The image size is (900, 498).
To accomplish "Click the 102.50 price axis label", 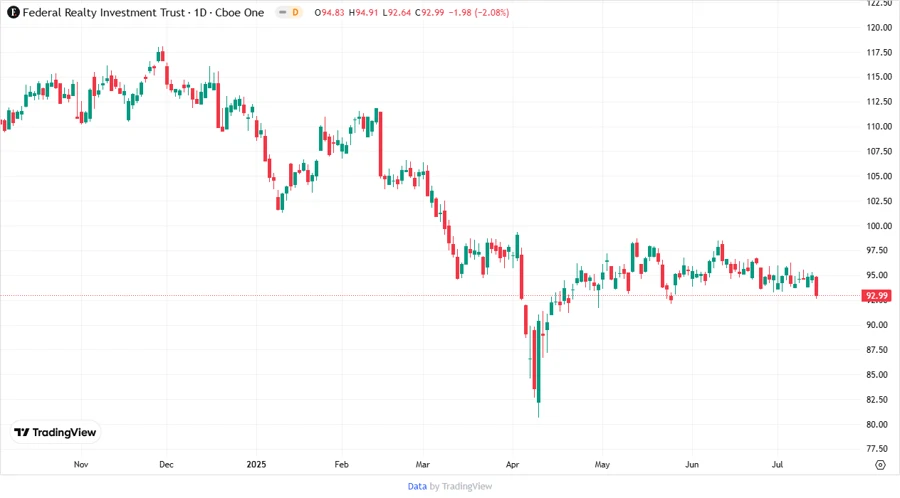I will click(x=879, y=201).
